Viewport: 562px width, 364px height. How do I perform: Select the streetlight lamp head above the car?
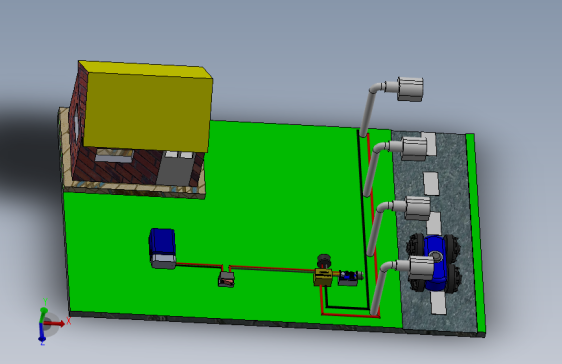point(422,267)
